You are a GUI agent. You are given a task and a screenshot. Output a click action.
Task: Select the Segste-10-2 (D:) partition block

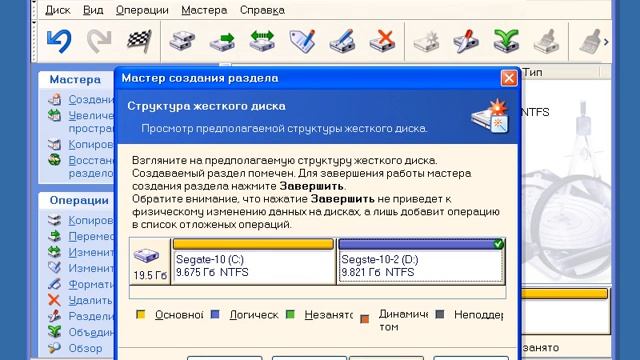(421, 261)
